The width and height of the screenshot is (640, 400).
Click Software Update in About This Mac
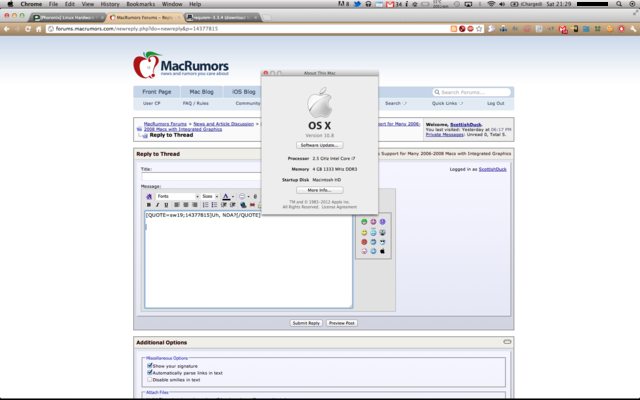pos(320,145)
